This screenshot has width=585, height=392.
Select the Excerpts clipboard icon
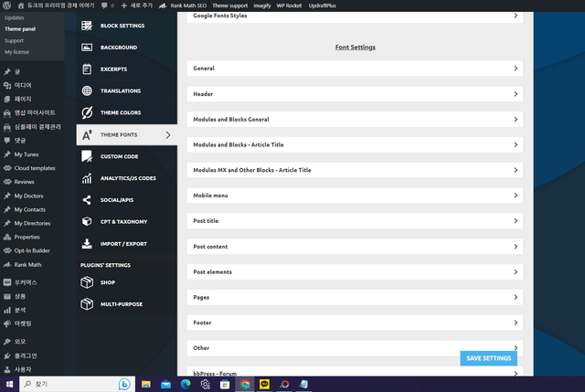click(x=87, y=69)
